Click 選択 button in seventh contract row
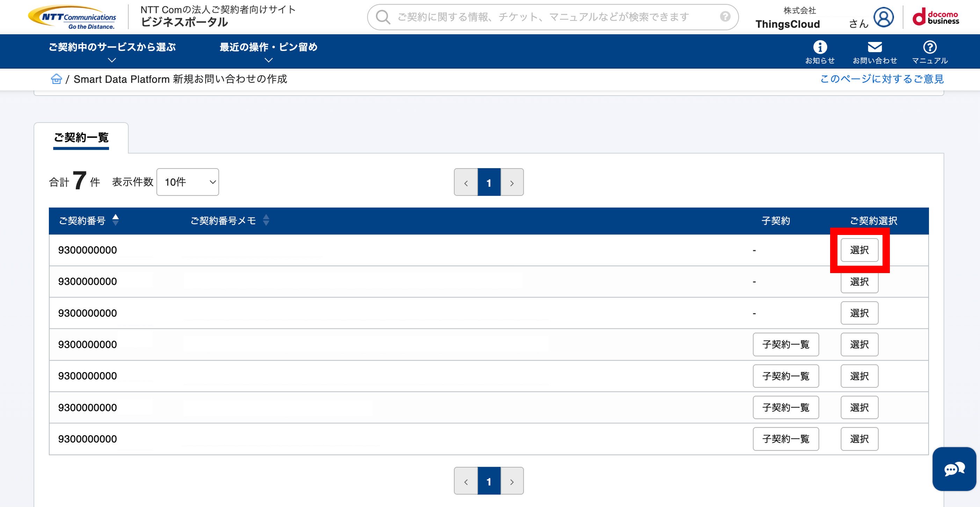 (859, 439)
